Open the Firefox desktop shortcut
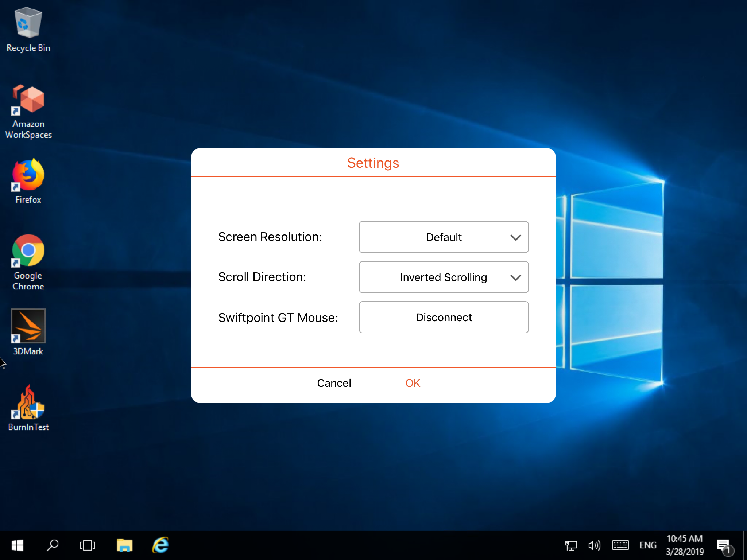The width and height of the screenshot is (747, 560). (28, 176)
